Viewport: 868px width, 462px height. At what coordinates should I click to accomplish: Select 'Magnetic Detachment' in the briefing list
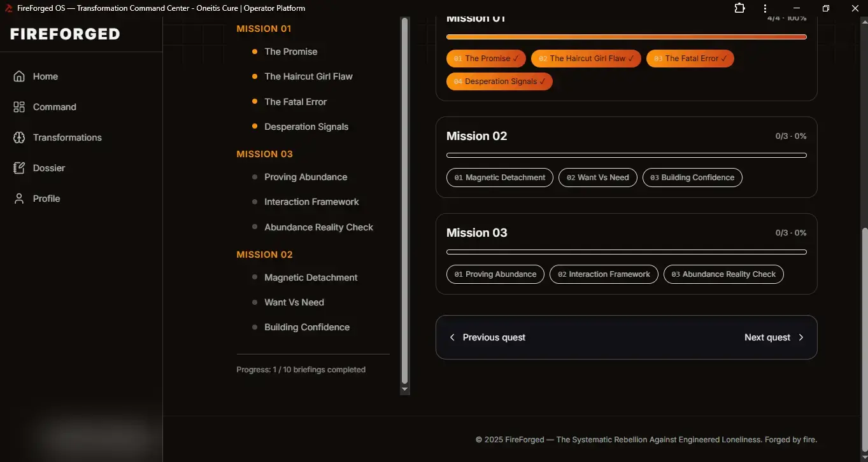[311, 277]
